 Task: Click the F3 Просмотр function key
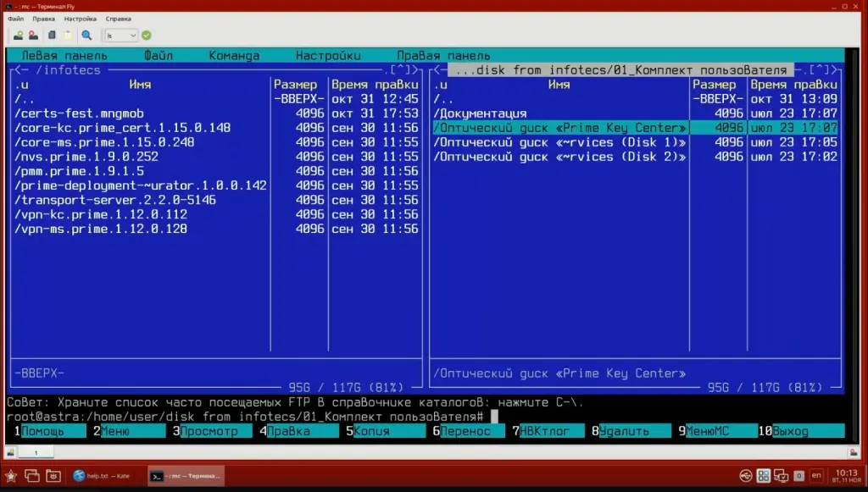[212, 431]
